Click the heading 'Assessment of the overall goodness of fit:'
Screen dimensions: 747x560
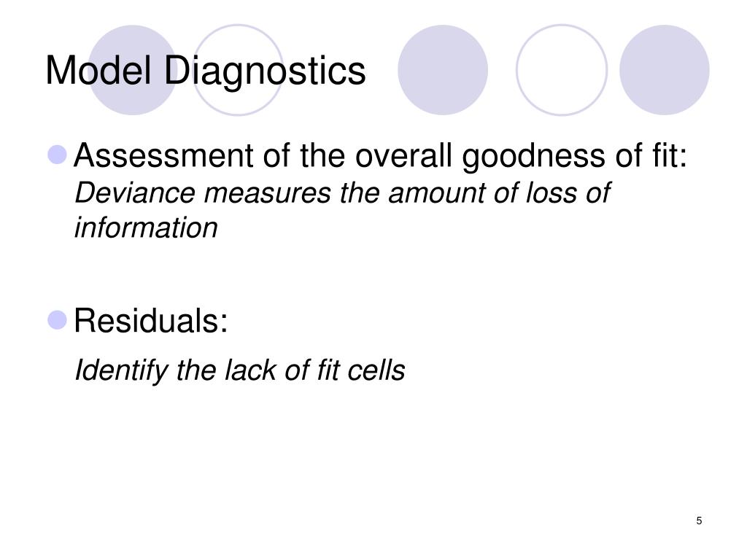(x=380, y=156)
